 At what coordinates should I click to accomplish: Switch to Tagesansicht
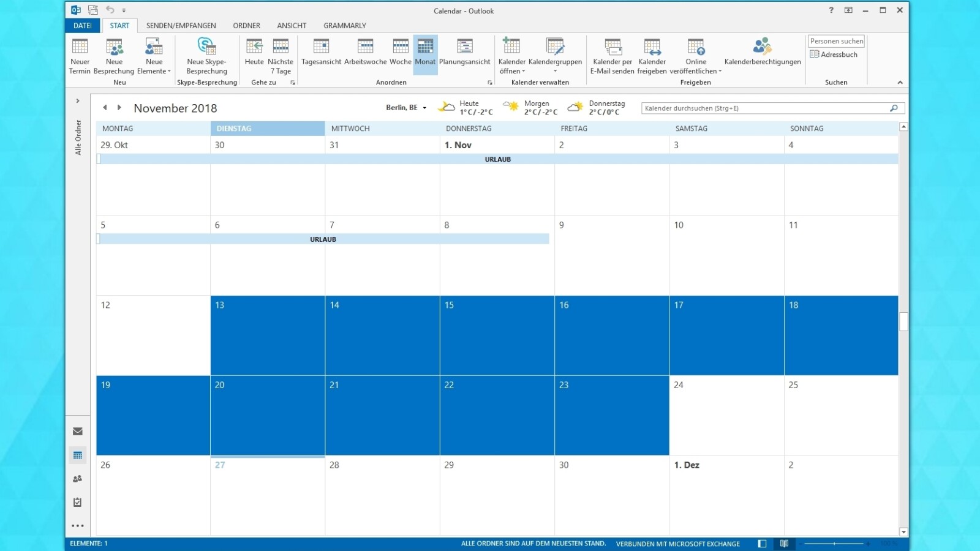[x=321, y=52]
